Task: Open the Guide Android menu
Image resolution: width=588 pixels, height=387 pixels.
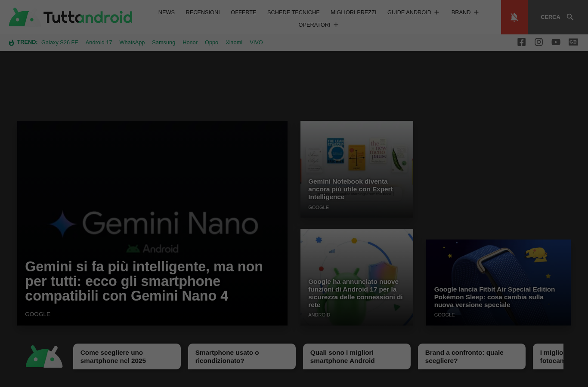Action: pos(409,12)
